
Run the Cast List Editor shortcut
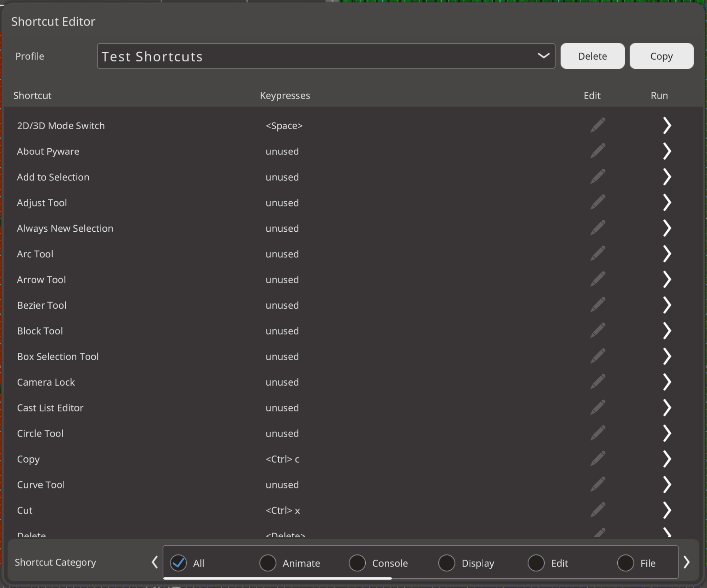666,408
